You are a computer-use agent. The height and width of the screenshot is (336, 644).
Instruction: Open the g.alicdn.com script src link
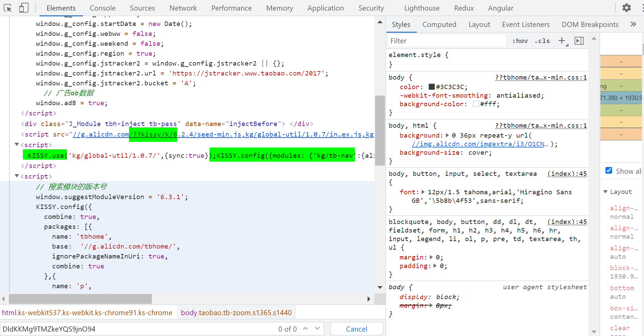click(x=224, y=134)
